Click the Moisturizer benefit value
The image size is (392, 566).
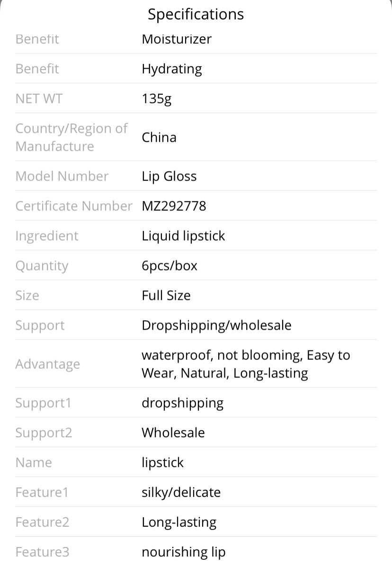click(x=177, y=39)
